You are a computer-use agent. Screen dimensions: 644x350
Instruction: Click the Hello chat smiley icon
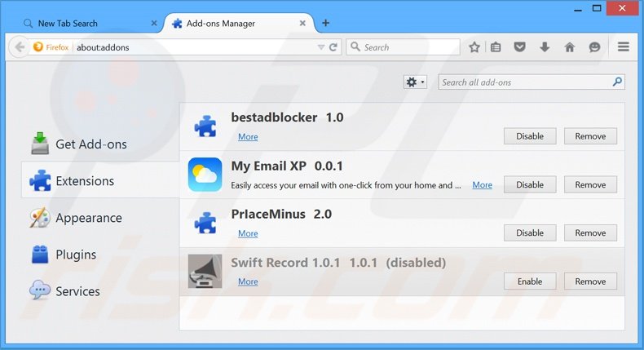(x=595, y=47)
